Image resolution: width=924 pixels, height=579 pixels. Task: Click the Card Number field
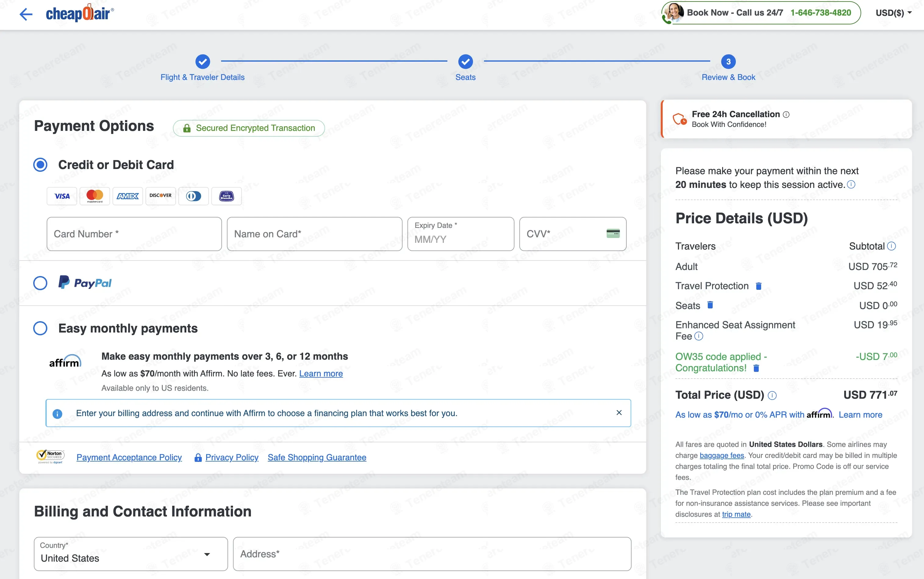(134, 234)
